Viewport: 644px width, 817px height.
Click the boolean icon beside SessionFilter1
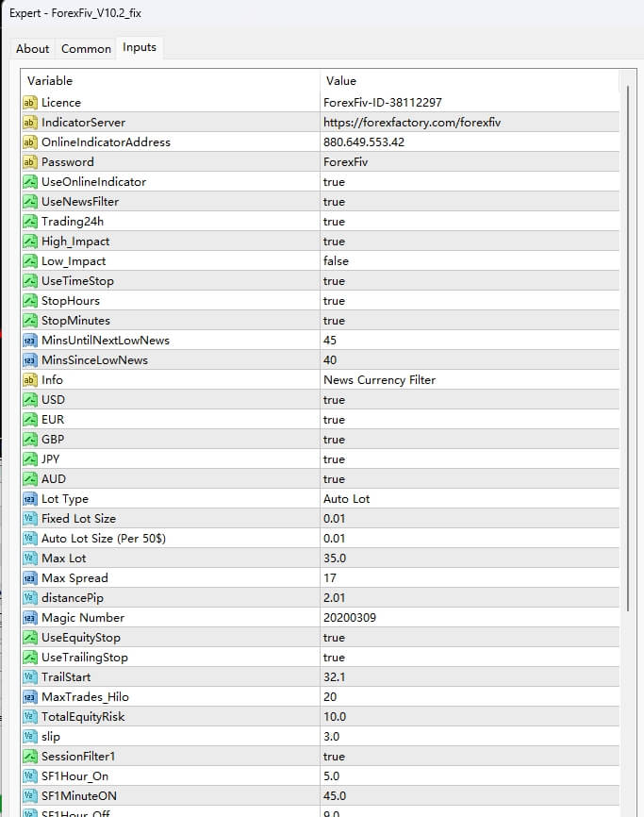point(32,756)
